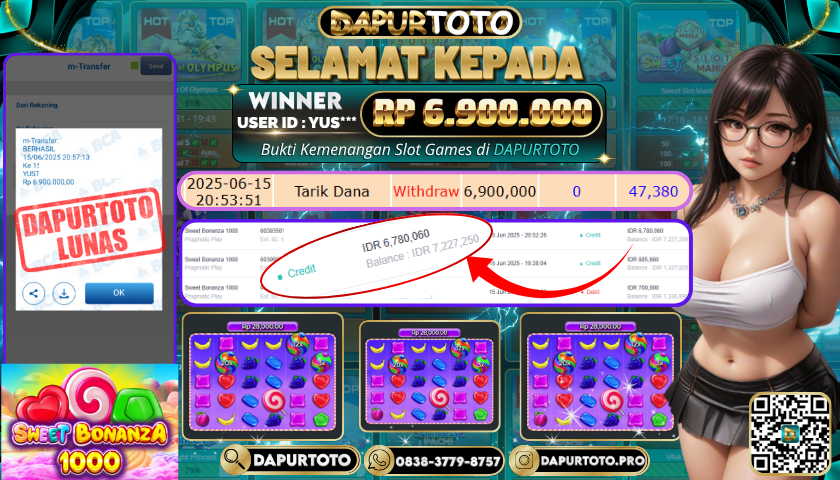
Task: Click the DAPURTOTO logo at top
Action: [x=419, y=23]
